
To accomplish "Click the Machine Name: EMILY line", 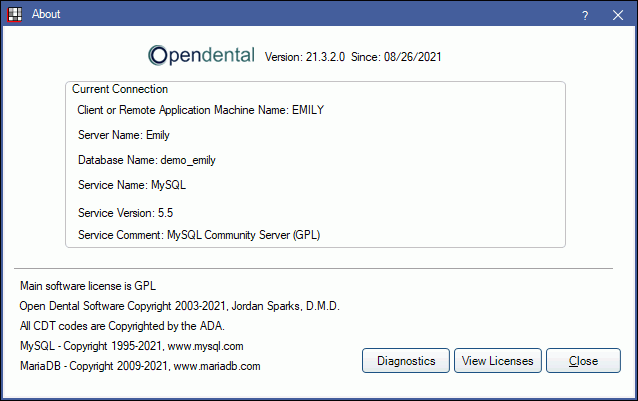I will pyautogui.click(x=201, y=110).
